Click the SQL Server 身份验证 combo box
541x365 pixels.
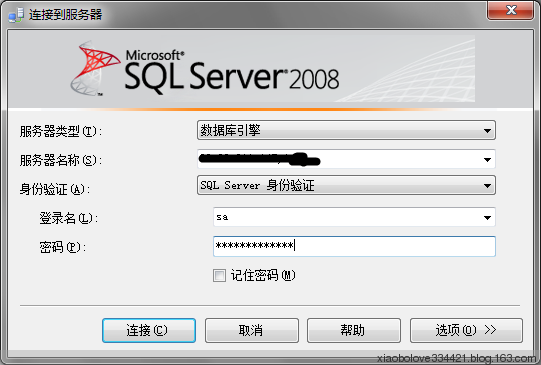(346, 185)
